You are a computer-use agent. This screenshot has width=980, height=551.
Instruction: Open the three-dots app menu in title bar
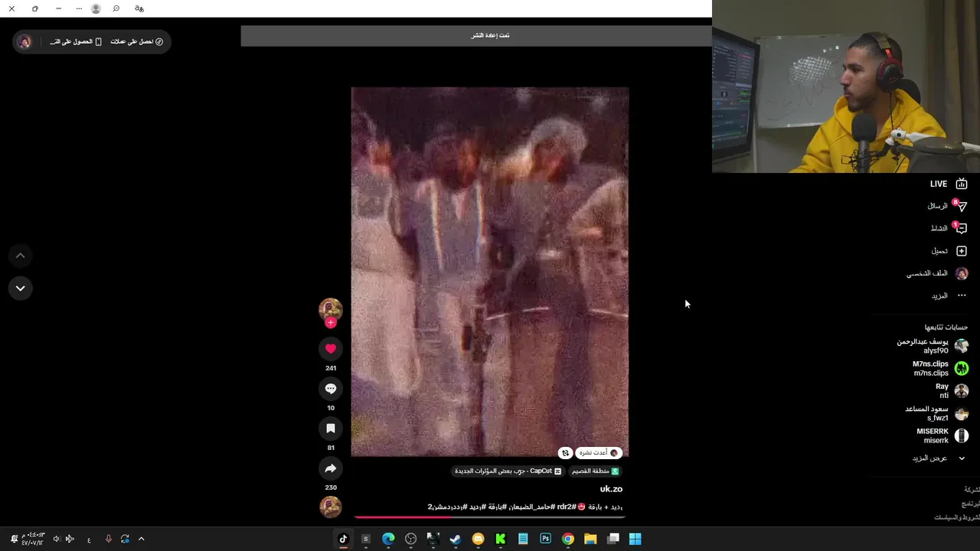(x=79, y=8)
